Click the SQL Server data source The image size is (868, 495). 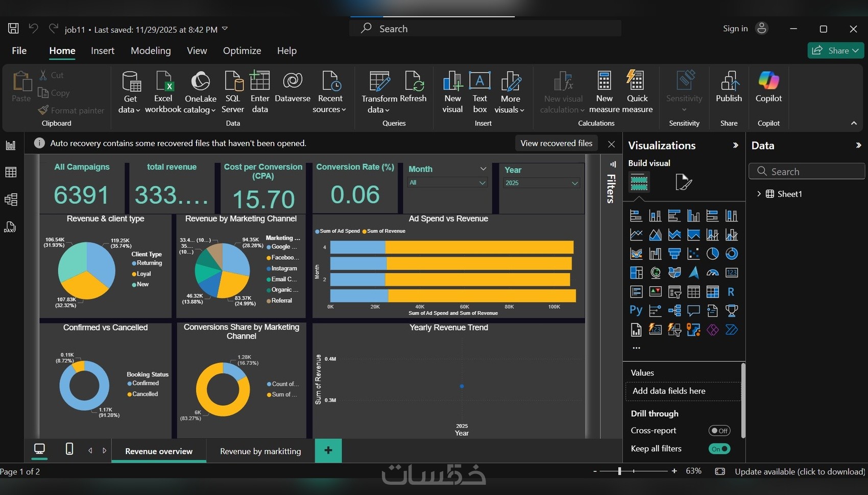233,92
